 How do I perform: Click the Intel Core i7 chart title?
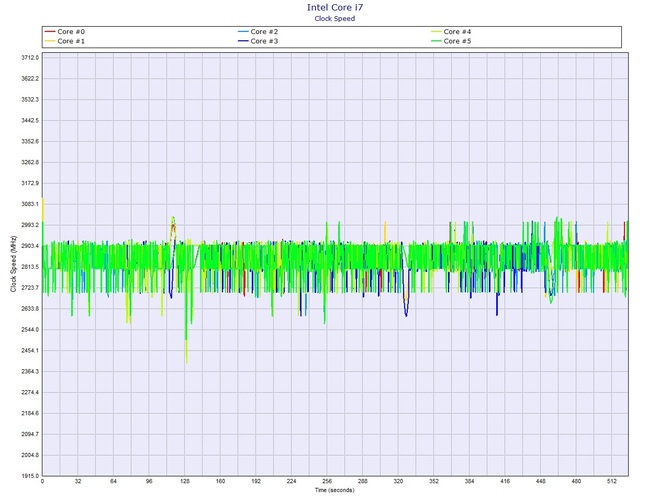(335, 7)
